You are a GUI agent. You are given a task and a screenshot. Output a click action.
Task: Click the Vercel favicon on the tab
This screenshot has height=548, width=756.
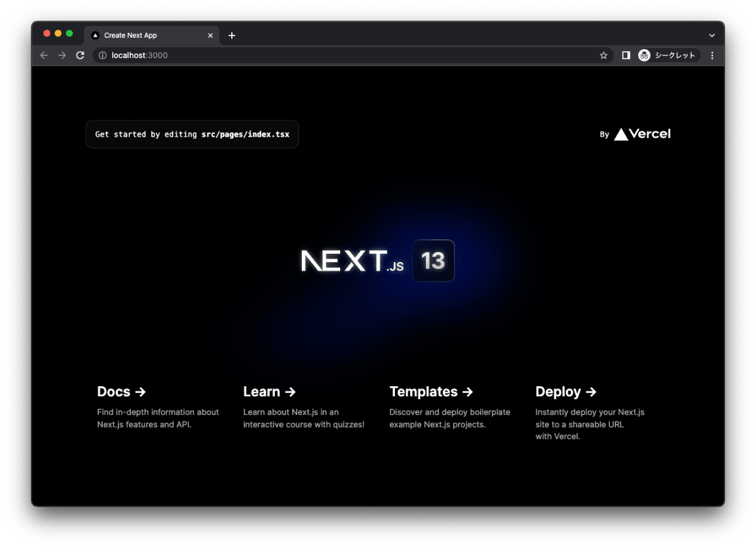(96, 35)
